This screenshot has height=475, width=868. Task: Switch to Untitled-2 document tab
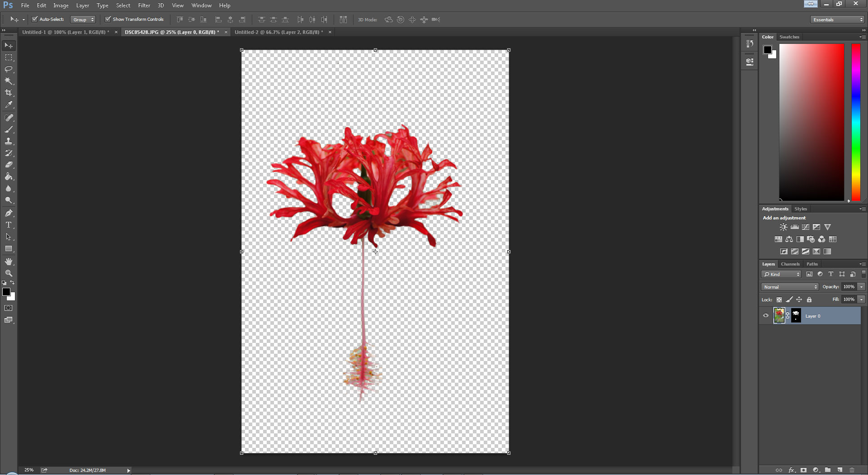(278, 32)
